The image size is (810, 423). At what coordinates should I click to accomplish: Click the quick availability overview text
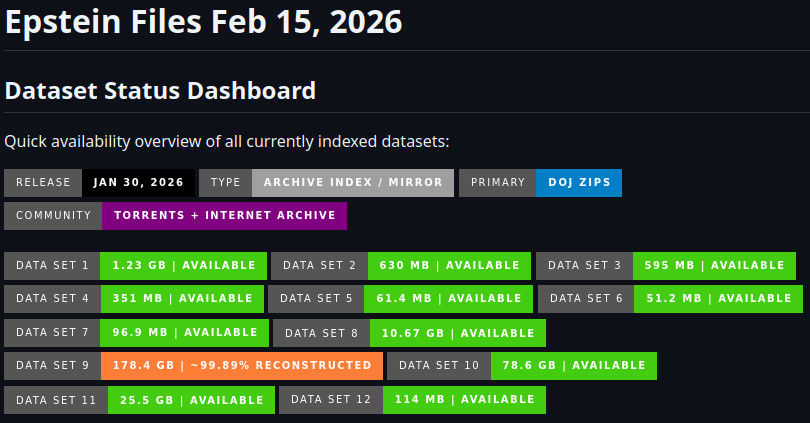click(x=227, y=141)
